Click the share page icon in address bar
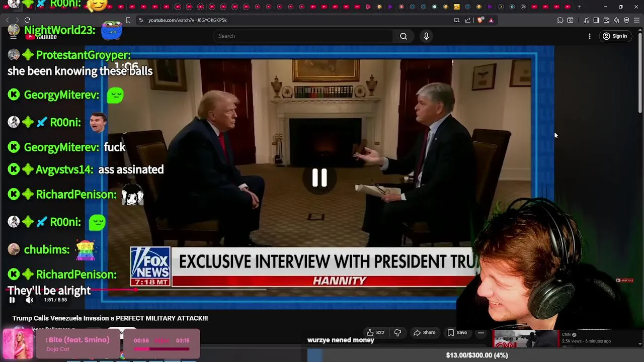 click(x=468, y=20)
